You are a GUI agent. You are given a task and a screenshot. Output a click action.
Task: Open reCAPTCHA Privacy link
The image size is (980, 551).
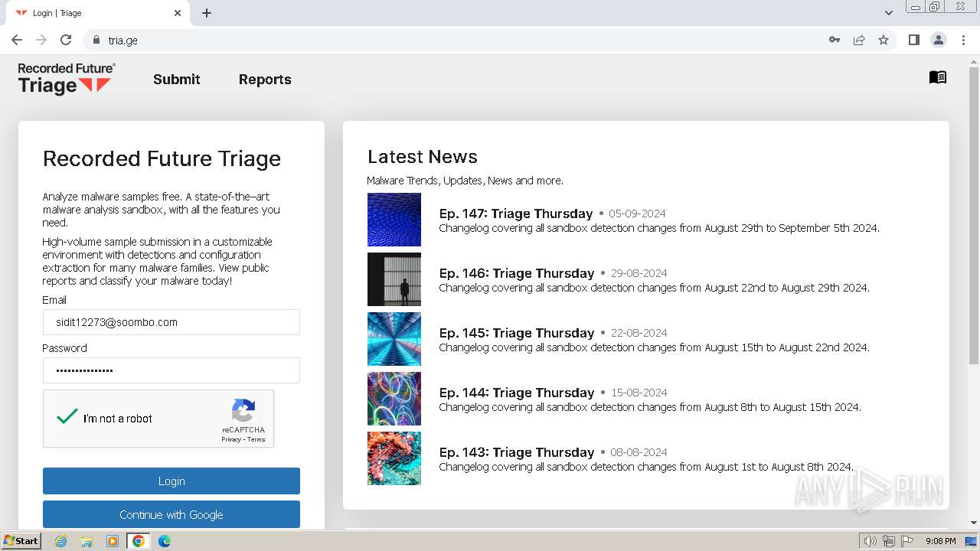231,440
